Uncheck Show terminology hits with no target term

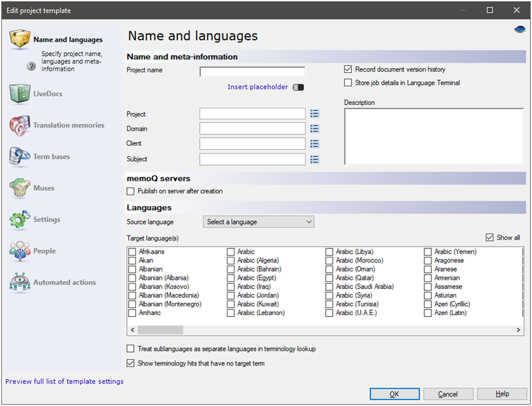click(130, 363)
